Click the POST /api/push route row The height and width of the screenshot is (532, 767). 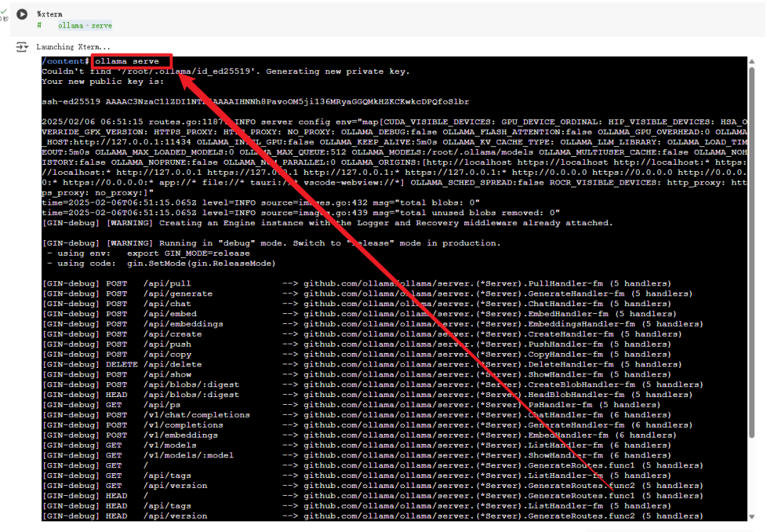tap(357, 344)
